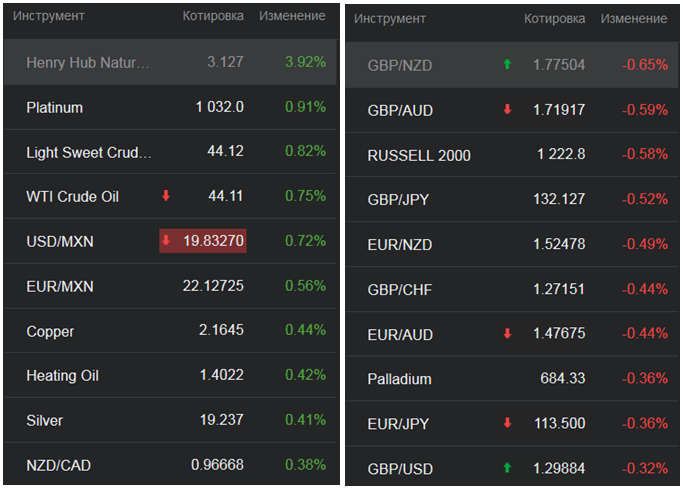This screenshot has width=683, height=490.
Task: Click green up arrow beside GBP/USD
Action: coord(507,468)
